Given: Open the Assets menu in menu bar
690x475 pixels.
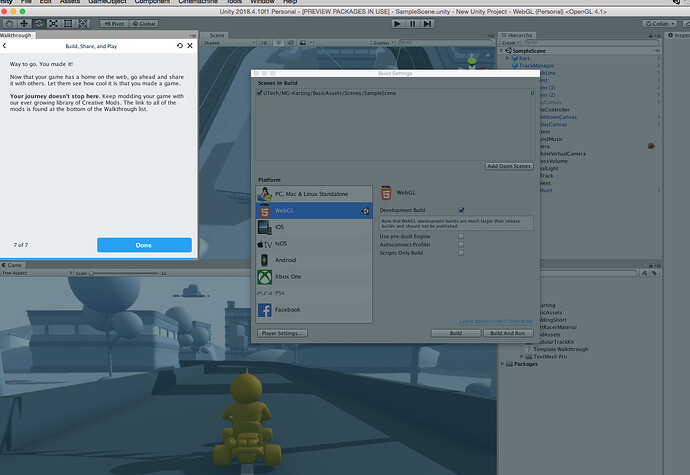Looking at the screenshot, I should 70,2.
